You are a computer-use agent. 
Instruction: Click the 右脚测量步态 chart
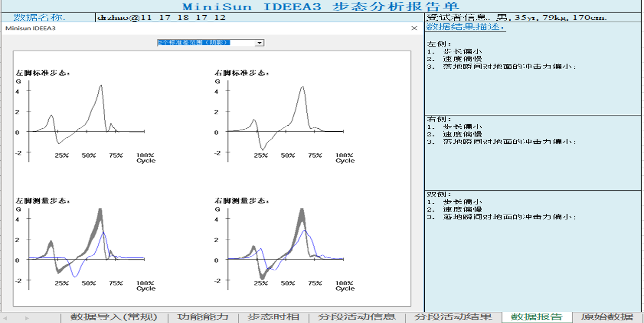click(x=286, y=245)
